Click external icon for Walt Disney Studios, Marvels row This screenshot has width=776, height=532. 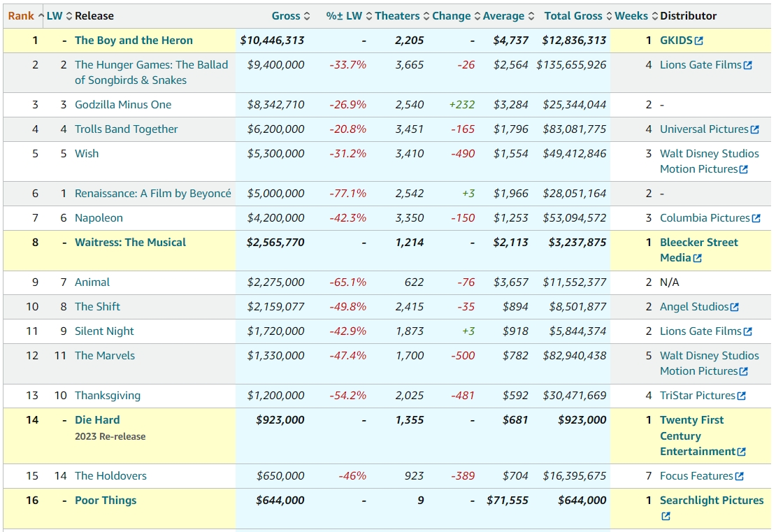pyautogui.click(x=743, y=372)
